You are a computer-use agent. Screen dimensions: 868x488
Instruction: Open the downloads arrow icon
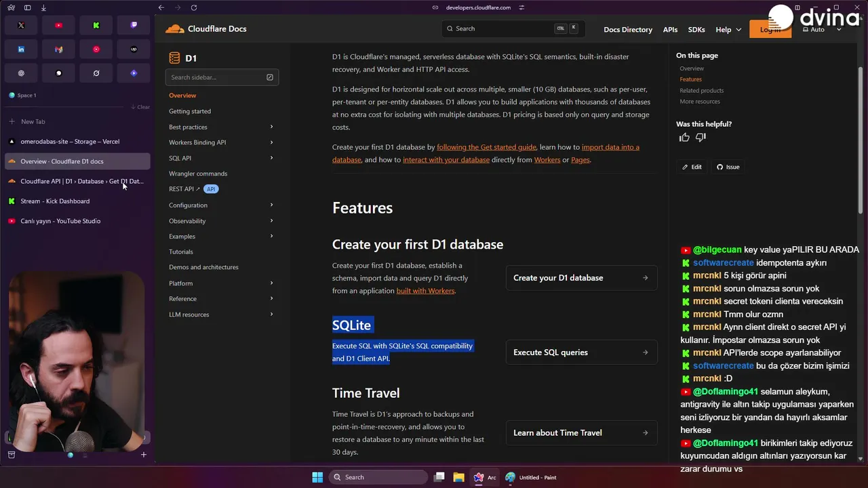pos(43,7)
